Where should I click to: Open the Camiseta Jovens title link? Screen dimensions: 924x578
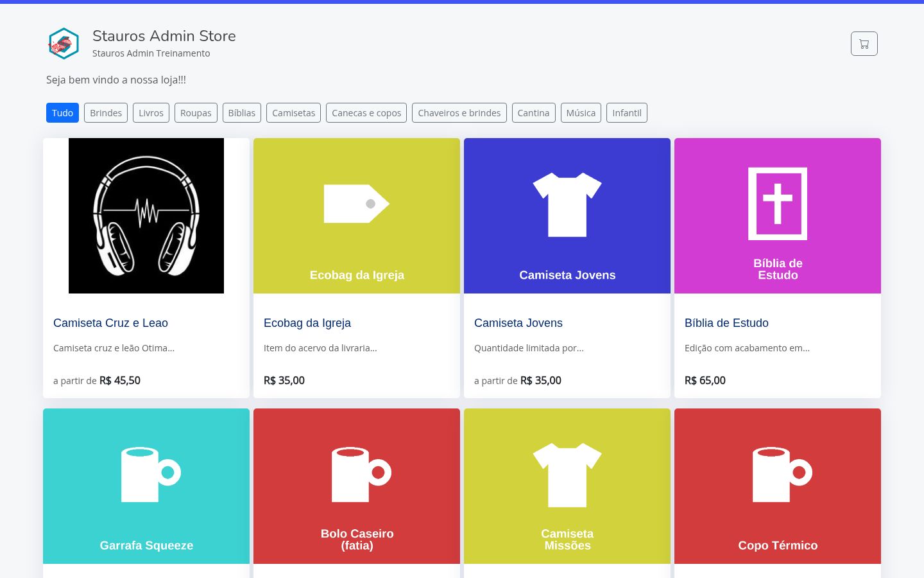pos(518,323)
